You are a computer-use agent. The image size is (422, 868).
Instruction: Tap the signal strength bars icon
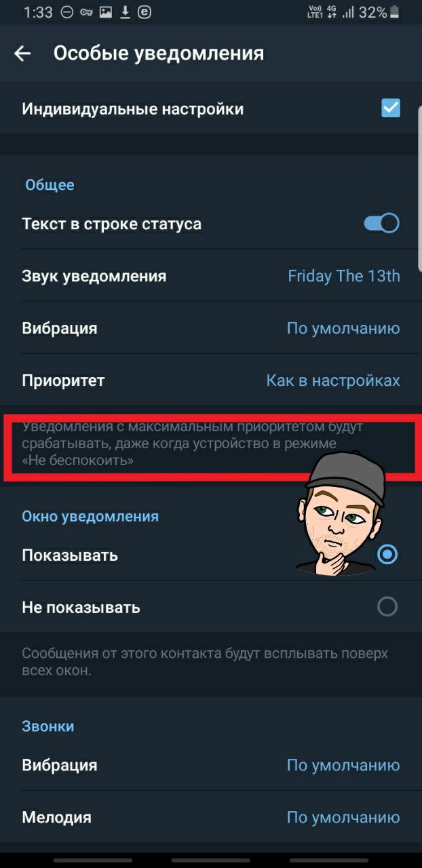[349, 12]
